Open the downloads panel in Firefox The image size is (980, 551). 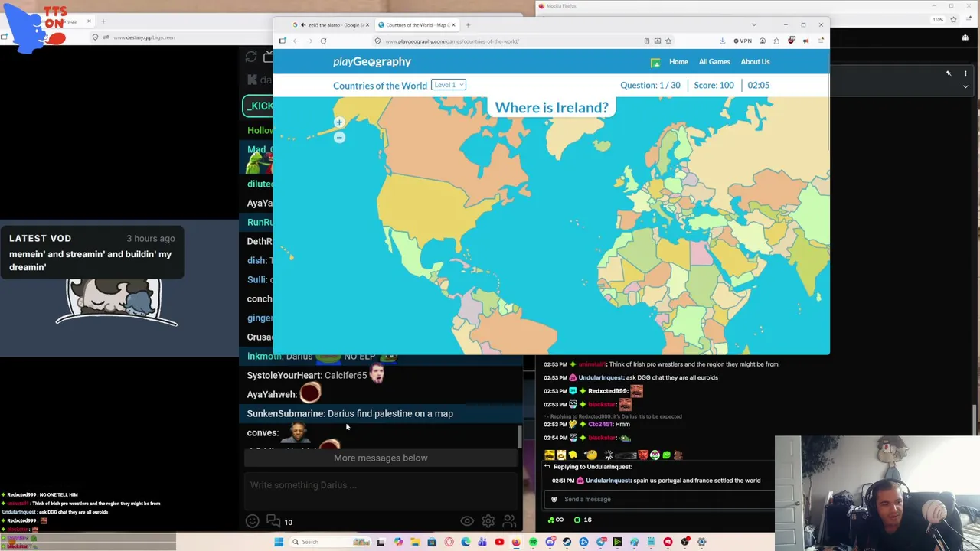tap(722, 41)
